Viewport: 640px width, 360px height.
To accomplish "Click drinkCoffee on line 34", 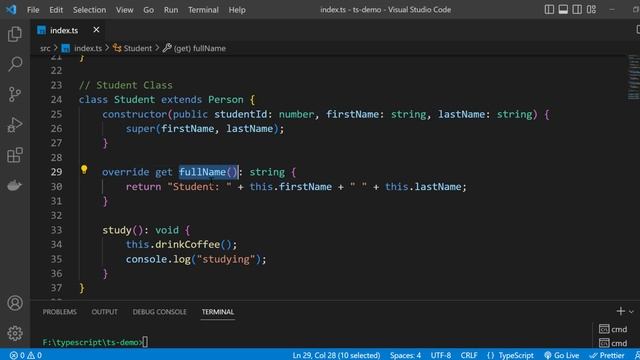I will 187,244.
